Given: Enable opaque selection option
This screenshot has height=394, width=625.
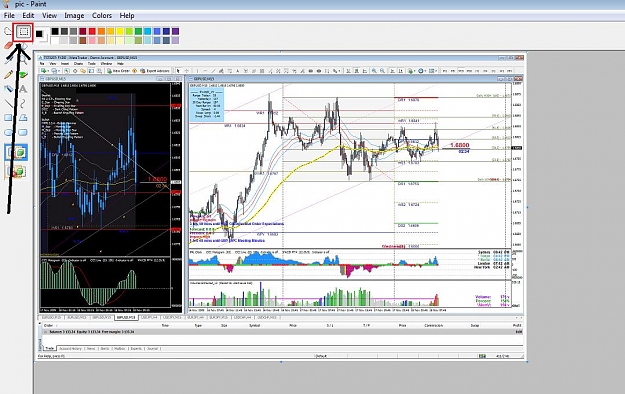Looking at the screenshot, I should pos(16,153).
